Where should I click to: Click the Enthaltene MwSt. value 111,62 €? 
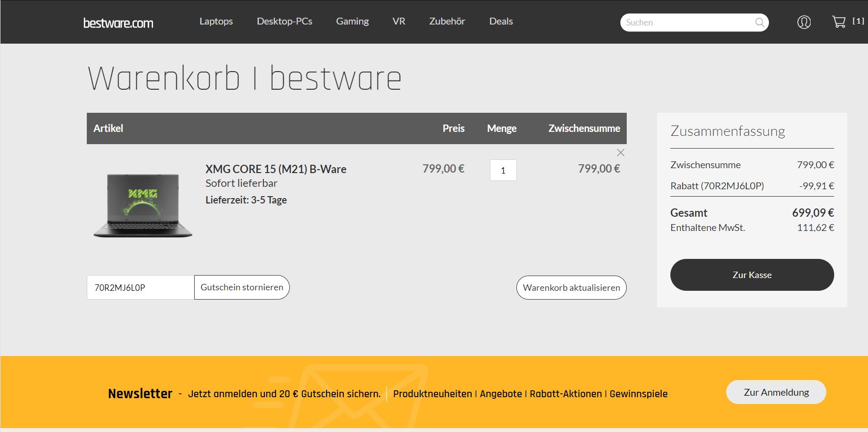click(816, 228)
